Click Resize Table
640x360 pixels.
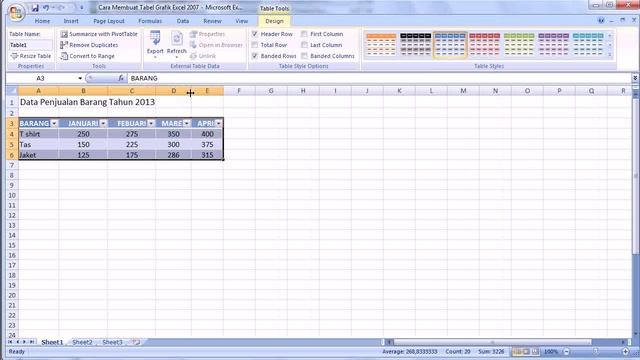[31, 56]
